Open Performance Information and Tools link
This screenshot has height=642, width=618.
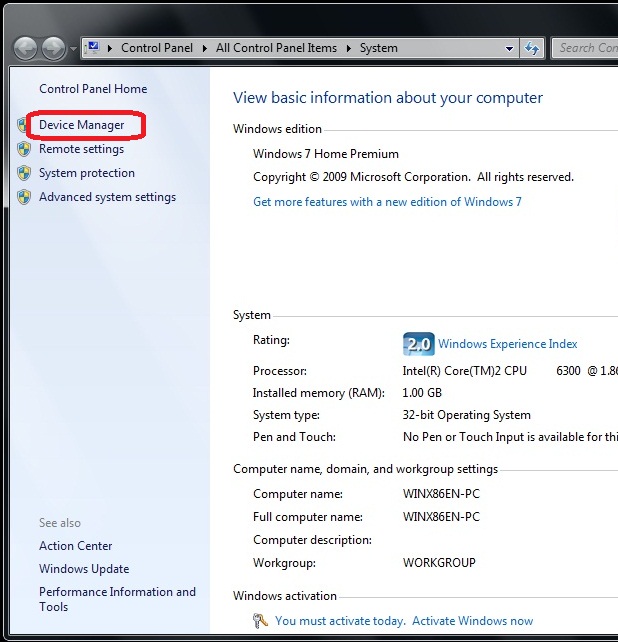[117, 599]
